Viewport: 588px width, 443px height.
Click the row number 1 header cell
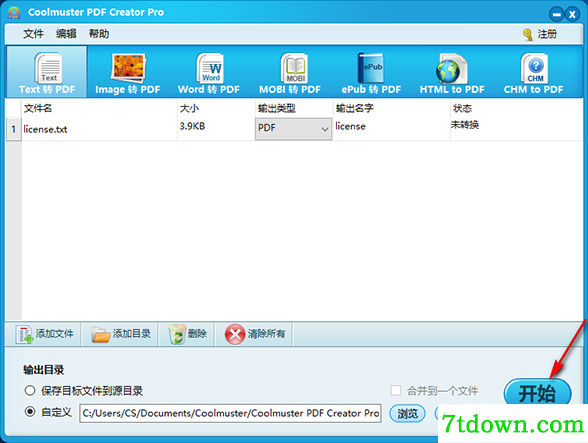14,129
